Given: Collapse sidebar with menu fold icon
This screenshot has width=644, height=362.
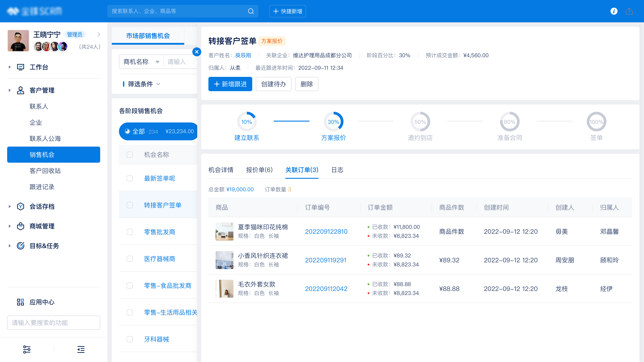Looking at the screenshot, I should pos(81,349).
